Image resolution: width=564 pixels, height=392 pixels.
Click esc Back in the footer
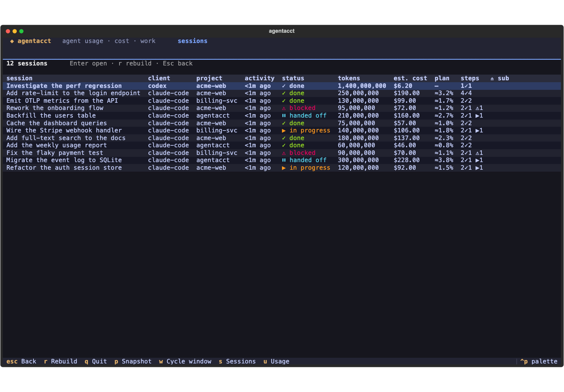pos(21,362)
